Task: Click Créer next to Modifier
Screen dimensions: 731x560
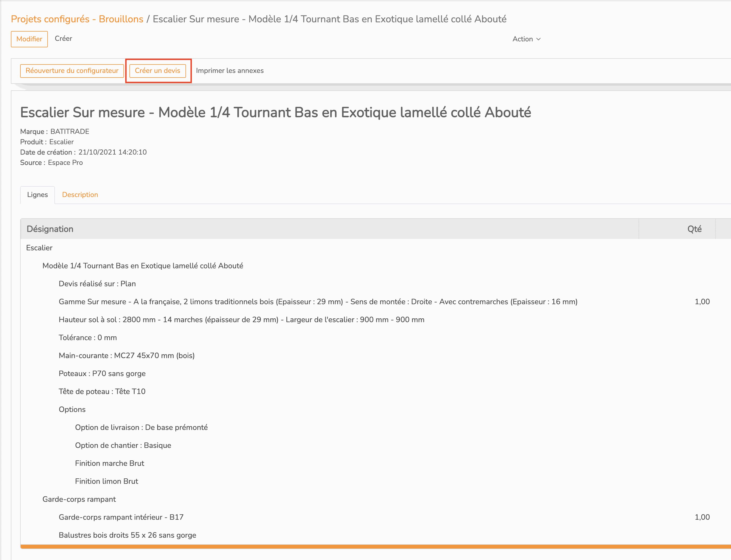Action: point(63,39)
